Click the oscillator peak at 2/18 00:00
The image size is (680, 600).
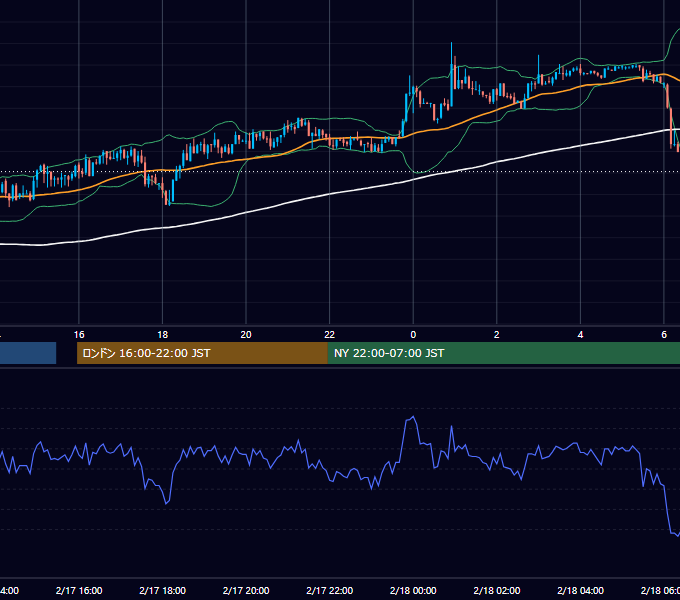412,418
